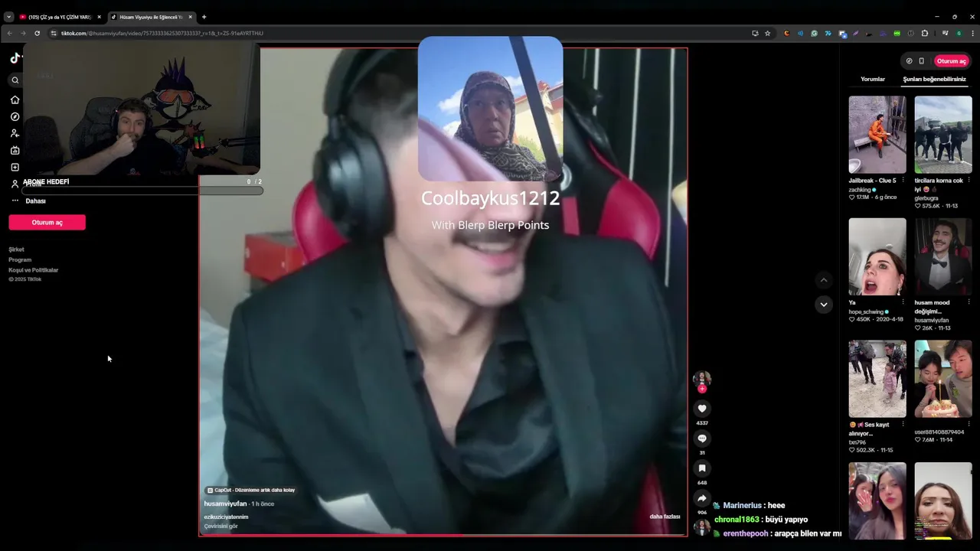Click browser back arrow

(x=9, y=33)
